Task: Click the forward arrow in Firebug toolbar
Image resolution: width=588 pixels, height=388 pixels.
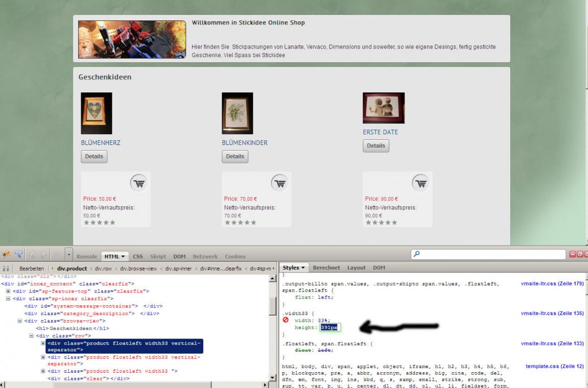Action: tap(44, 255)
